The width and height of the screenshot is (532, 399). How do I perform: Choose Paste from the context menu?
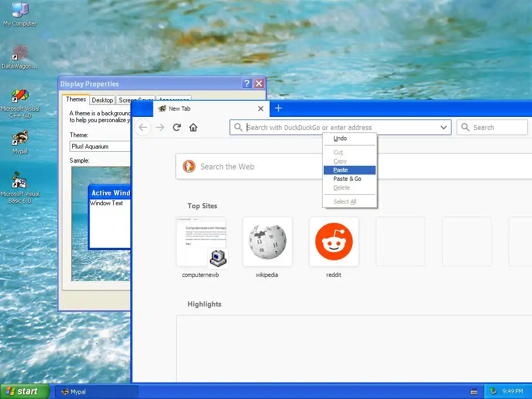(350, 170)
